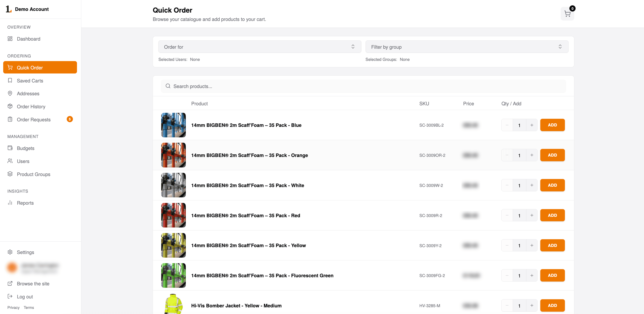
Task: Add the Blue Scaff'Foam pack to cart
Action: tap(552, 125)
